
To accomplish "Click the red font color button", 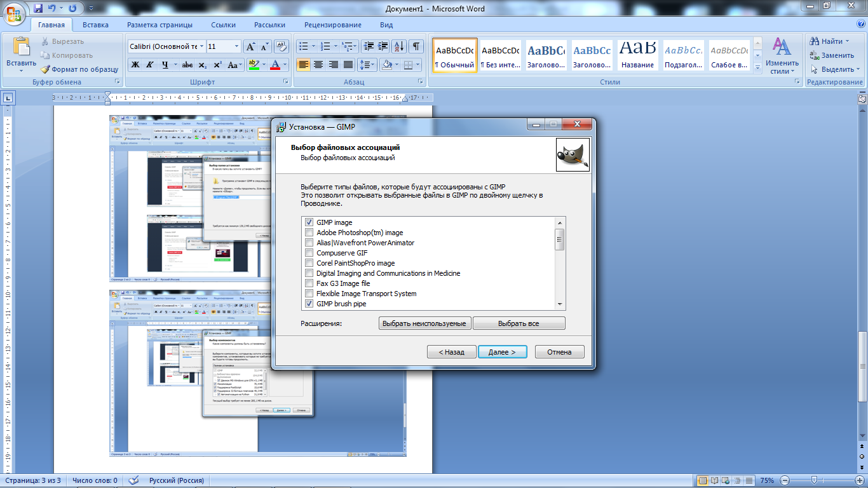I will pyautogui.click(x=275, y=65).
